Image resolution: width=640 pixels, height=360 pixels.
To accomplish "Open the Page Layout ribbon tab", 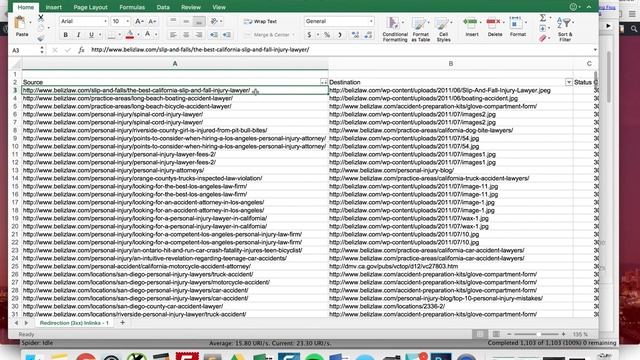I will (x=91, y=7).
